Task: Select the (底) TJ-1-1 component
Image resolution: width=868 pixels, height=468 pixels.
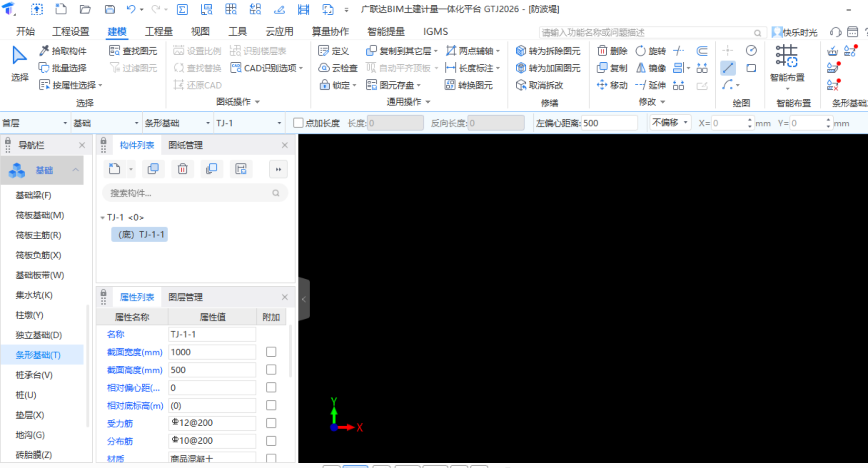Action: click(x=140, y=234)
